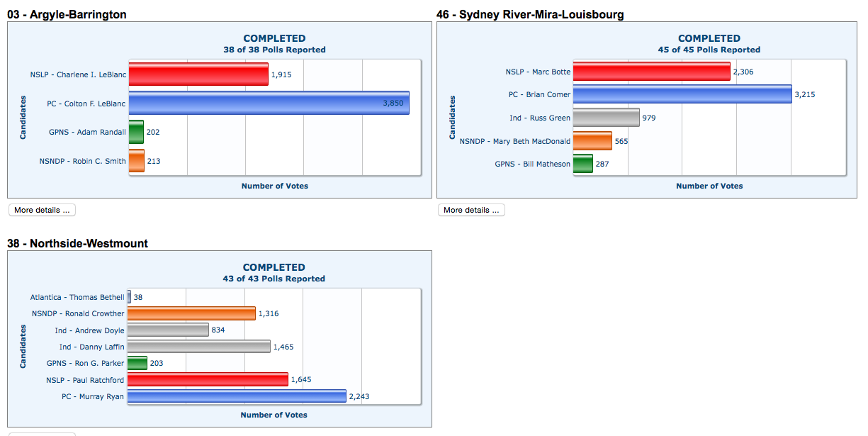The height and width of the screenshot is (436, 868).
Task: Click Ronald Crowther's orange vote bar
Action: (191, 313)
